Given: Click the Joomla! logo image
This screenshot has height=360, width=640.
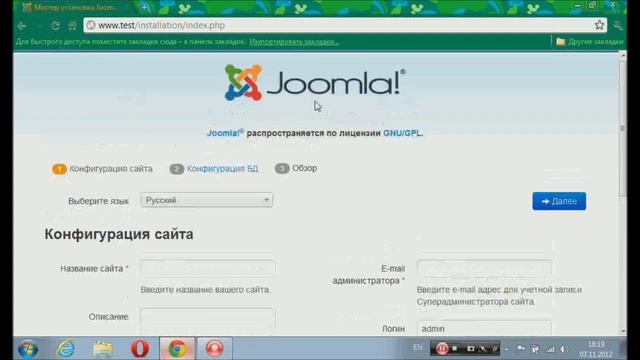Looking at the screenshot, I should [x=315, y=83].
